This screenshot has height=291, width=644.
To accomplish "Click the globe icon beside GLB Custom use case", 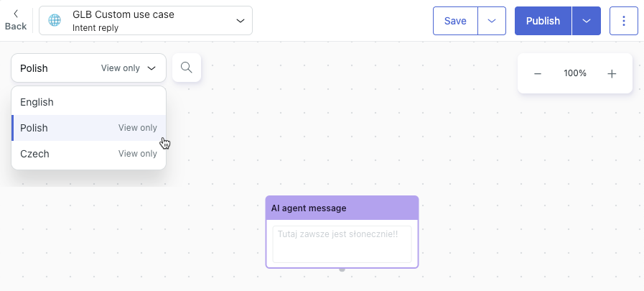I will coord(55,20).
